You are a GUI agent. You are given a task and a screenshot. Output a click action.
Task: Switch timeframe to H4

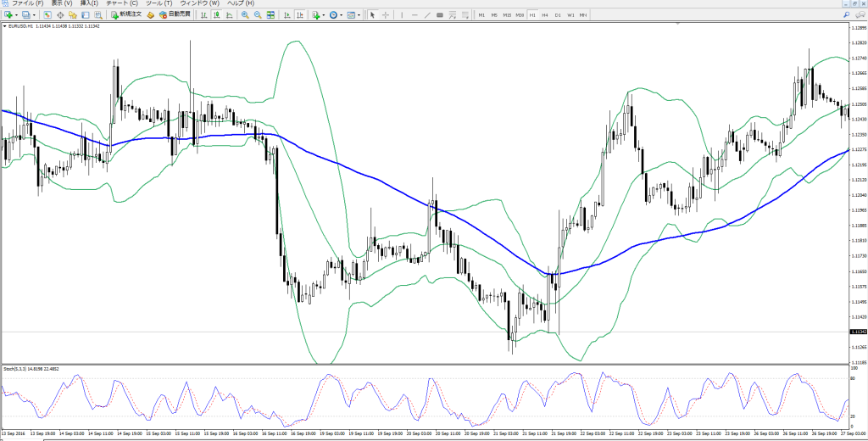click(x=545, y=15)
